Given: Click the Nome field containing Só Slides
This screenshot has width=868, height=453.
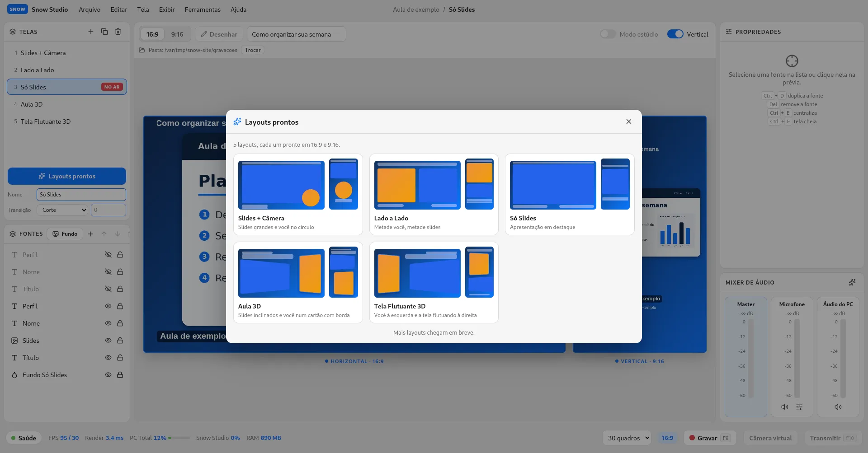Looking at the screenshot, I should (81, 195).
